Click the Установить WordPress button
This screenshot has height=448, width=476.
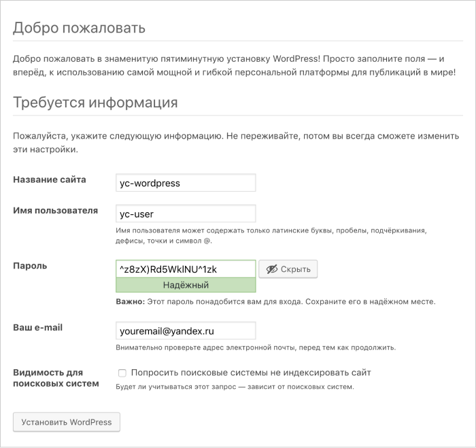coord(67,422)
